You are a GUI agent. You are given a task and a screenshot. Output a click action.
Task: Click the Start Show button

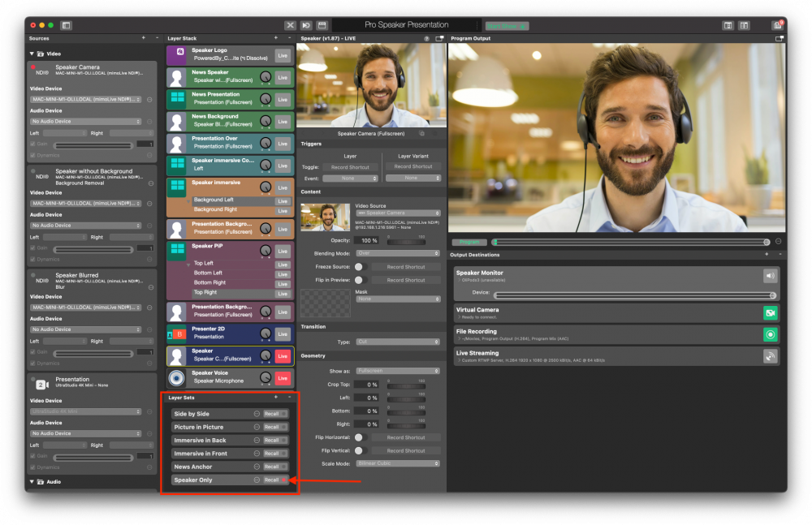coord(507,26)
